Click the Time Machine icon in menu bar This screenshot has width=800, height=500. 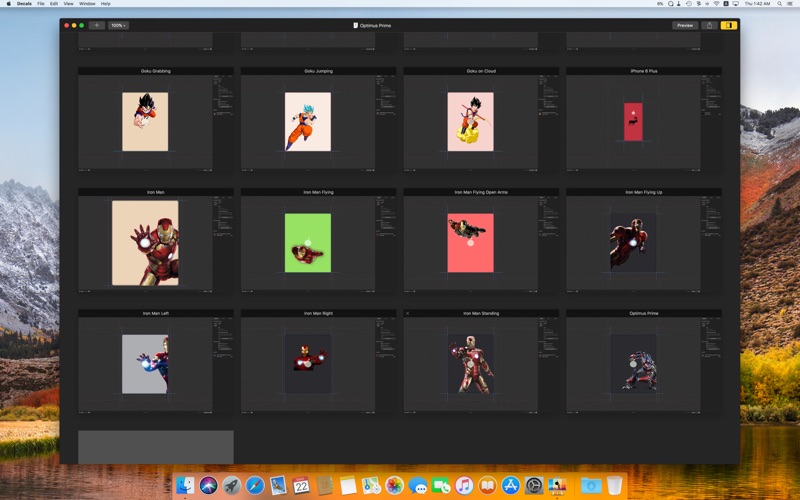coord(689,4)
